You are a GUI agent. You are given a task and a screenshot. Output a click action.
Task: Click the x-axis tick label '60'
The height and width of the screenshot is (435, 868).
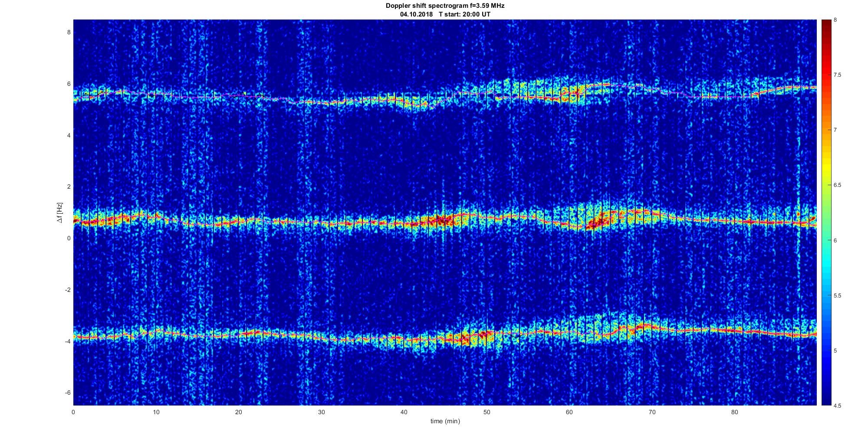(x=569, y=412)
